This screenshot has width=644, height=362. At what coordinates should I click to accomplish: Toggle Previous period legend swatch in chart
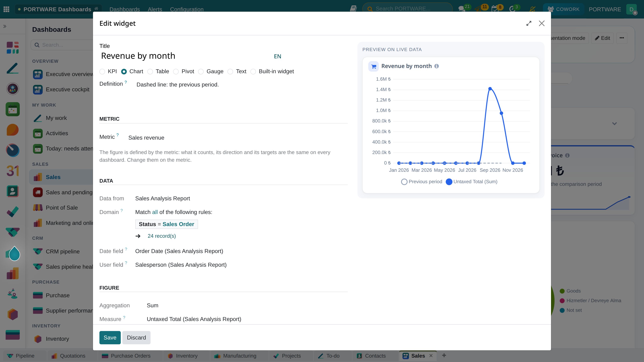[x=404, y=182]
